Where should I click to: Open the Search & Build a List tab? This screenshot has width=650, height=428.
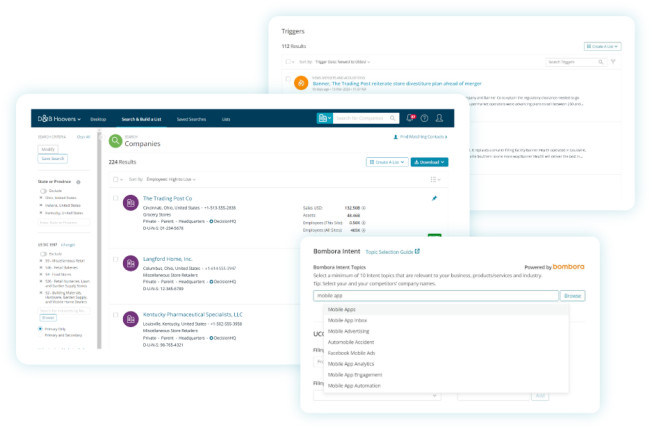pos(141,119)
